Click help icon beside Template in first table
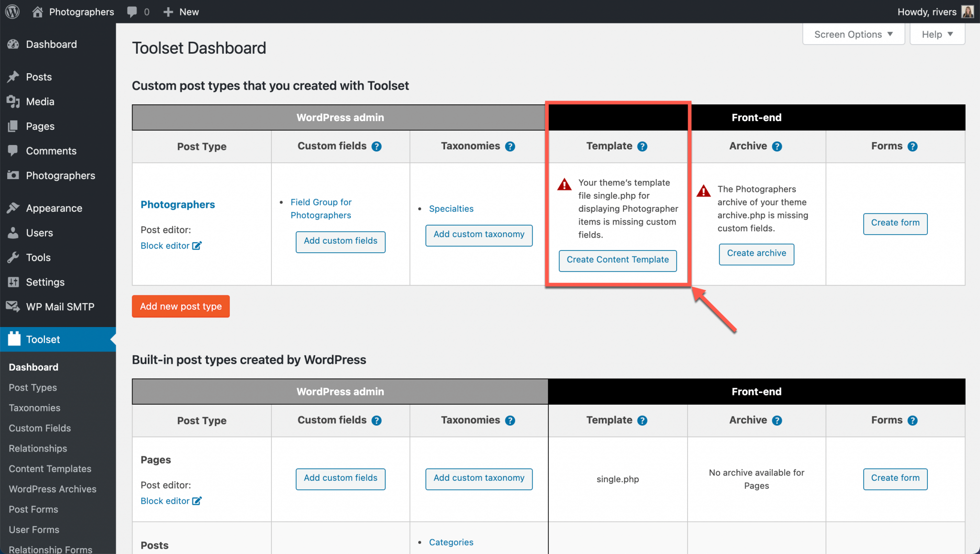980x554 pixels. pos(642,147)
